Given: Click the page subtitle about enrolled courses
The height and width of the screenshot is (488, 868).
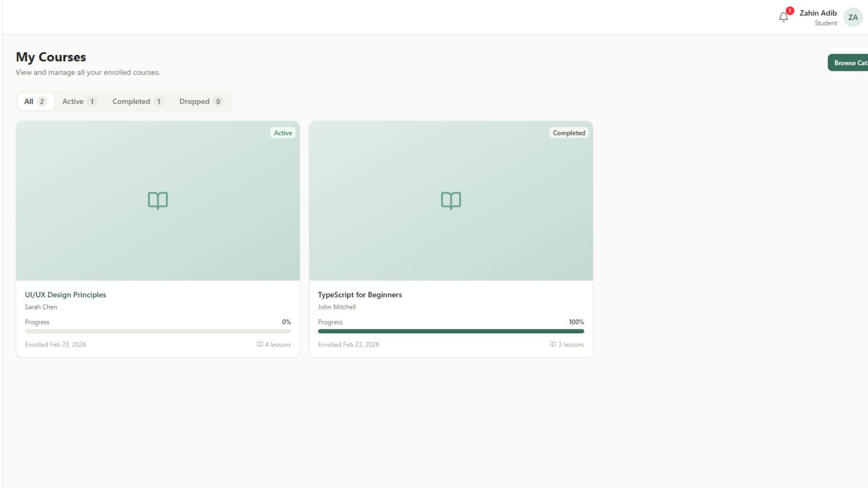Looking at the screenshot, I should tap(88, 72).
